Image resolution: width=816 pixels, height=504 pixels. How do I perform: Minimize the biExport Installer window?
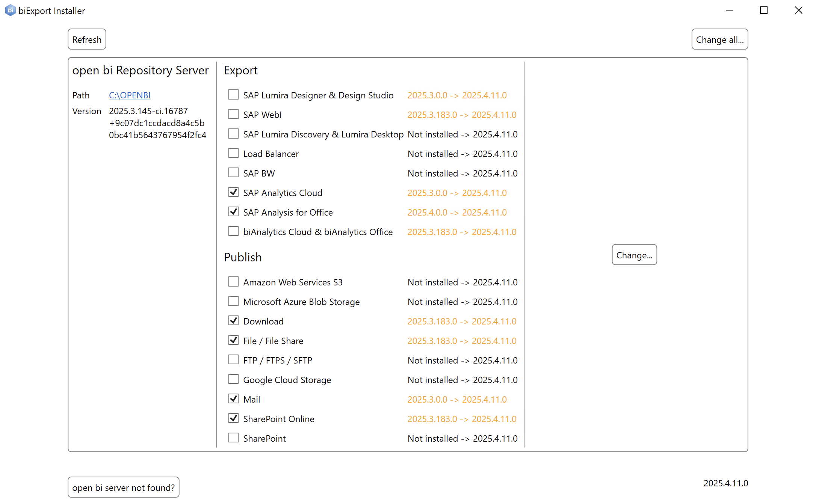(x=730, y=11)
